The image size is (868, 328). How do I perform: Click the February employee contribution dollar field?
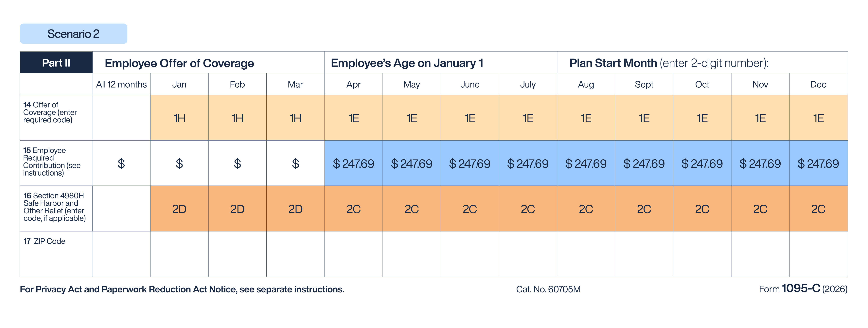(237, 164)
